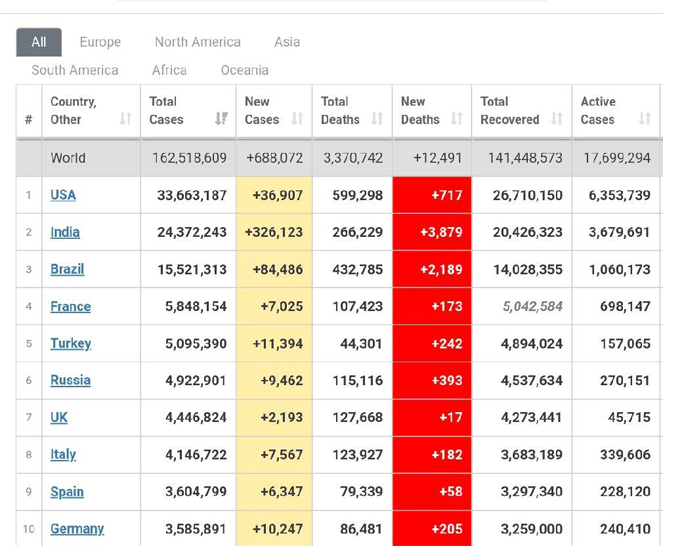Sort by Total Recovered arrow icon
The height and width of the screenshot is (546, 674).
coord(557,119)
